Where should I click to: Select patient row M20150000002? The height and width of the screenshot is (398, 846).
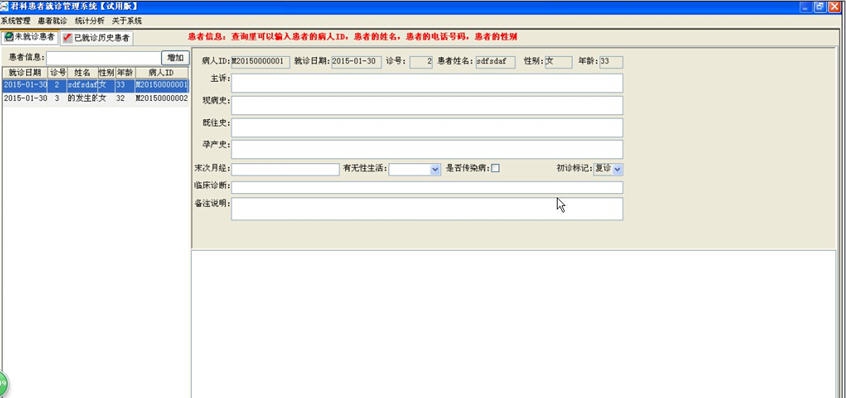pyautogui.click(x=95, y=99)
